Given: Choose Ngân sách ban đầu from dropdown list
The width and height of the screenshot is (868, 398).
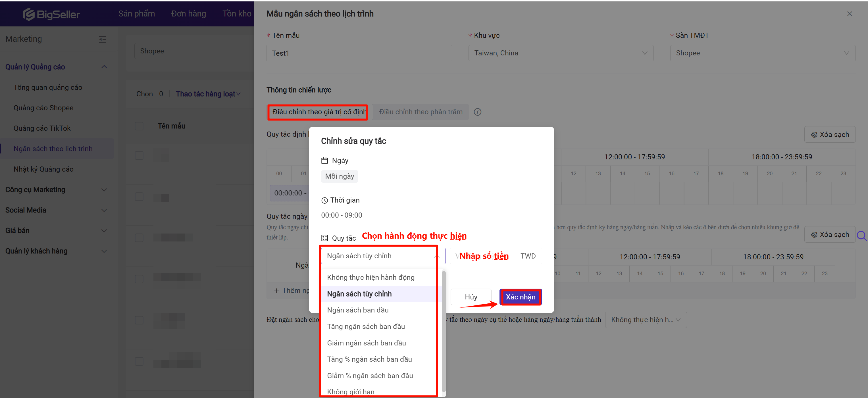Looking at the screenshot, I should click(357, 310).
